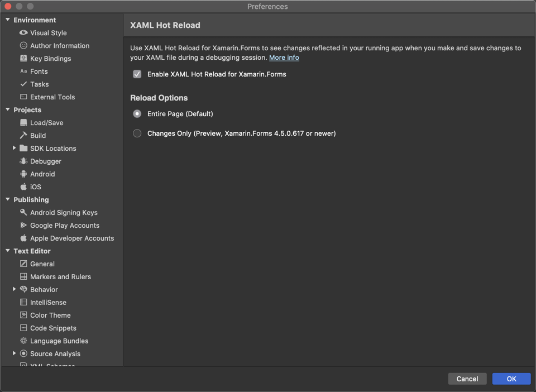Click the Cancel button
Image resolution: width=536 pixels, height=392 pixels.
coord(467,379)
